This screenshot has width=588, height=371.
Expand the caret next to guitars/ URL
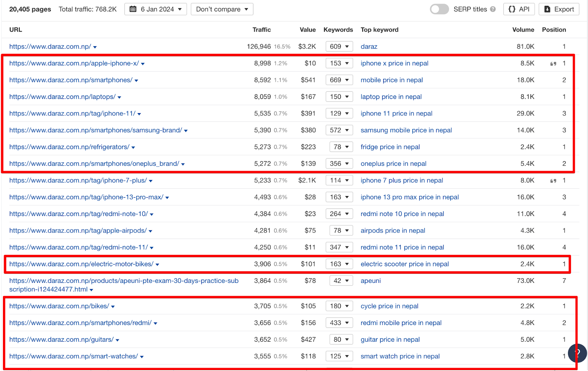point(118,341)
